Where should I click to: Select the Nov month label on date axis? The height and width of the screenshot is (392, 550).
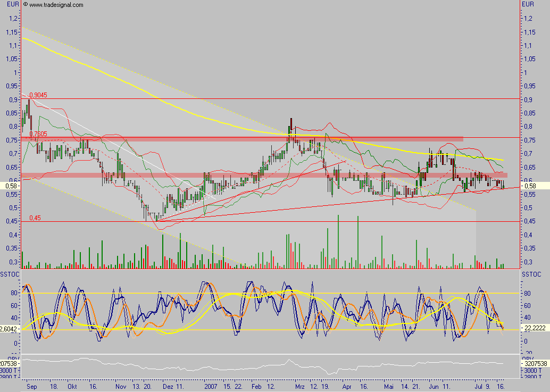[x=121, y=386]
